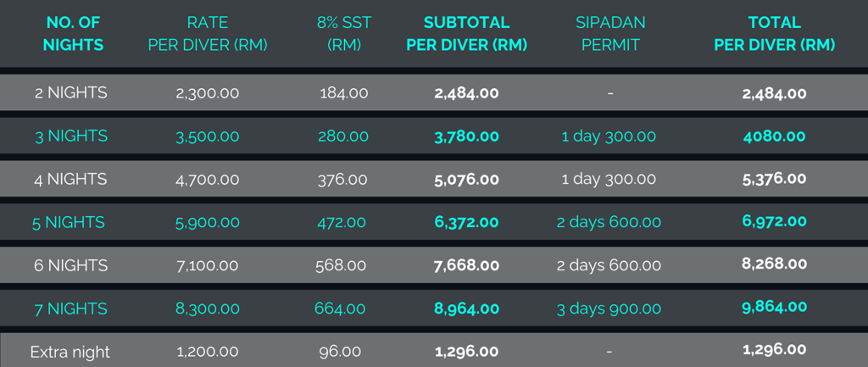Select the 4 NIGHTS row label
Viewport: 868px width, 367px height.
point(72,179)
